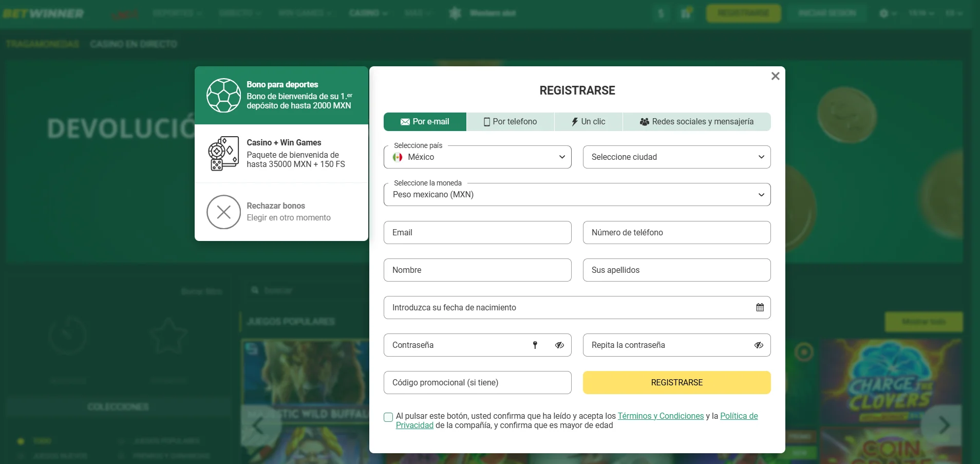Open the Términos y Condiciones link
The height and width of the screenshot is (464, 980).
tap(661, 416)
